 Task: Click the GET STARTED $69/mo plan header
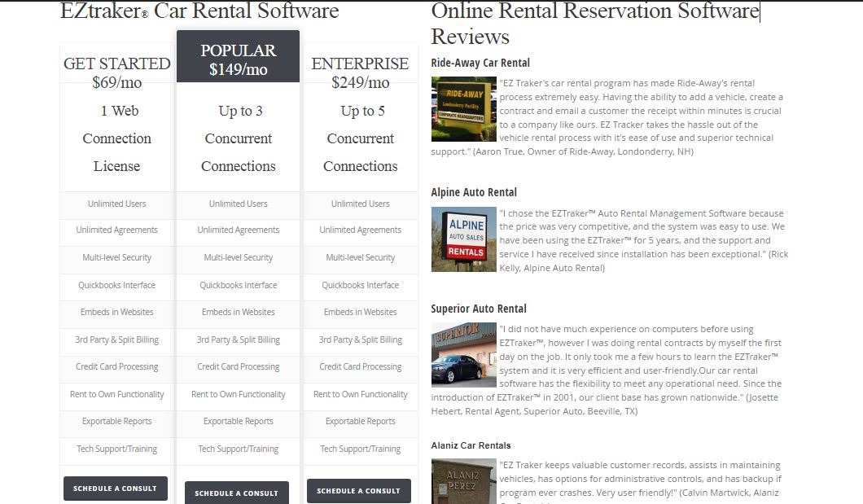point(116,72)
